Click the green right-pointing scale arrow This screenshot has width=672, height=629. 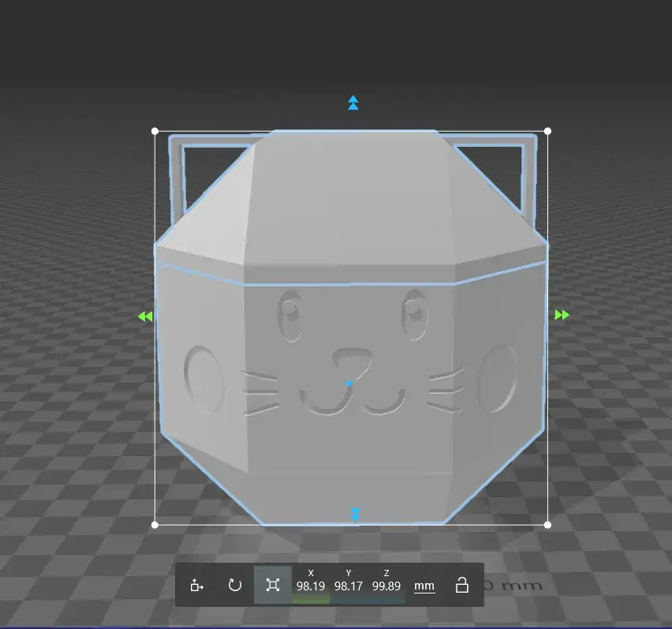tap(562, 315)
